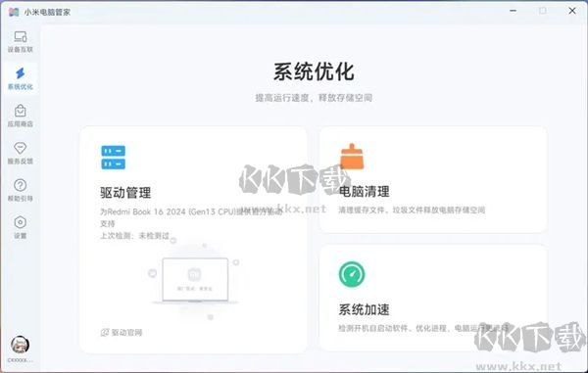The height and width of the screenshot is (373, 588).
Task: Click the orange cleanup brush icon
Action: [352, 157]
